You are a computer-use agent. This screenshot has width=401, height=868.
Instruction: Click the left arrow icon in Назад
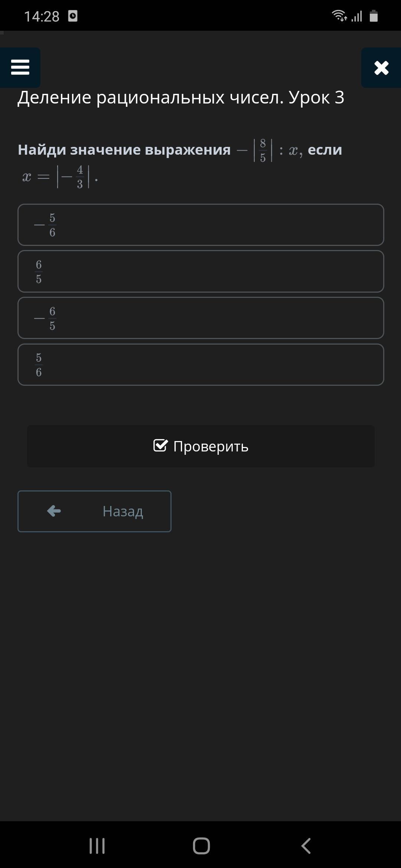(x=54, y=511)
